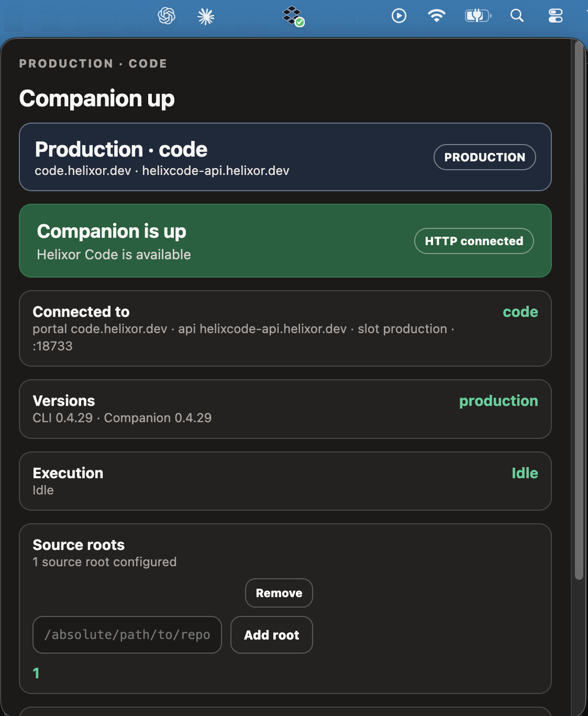Open Control Center toggles icon
588x716 pixels.
[556, 16]
